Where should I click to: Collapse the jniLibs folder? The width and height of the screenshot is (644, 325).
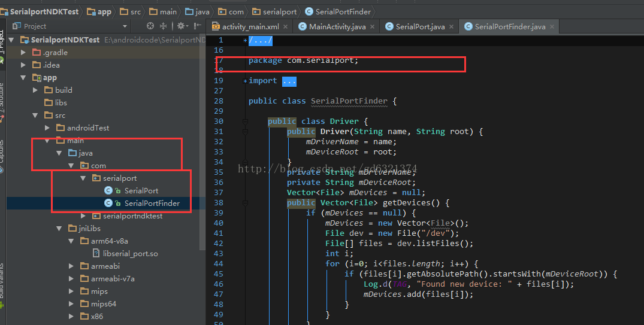59,229
